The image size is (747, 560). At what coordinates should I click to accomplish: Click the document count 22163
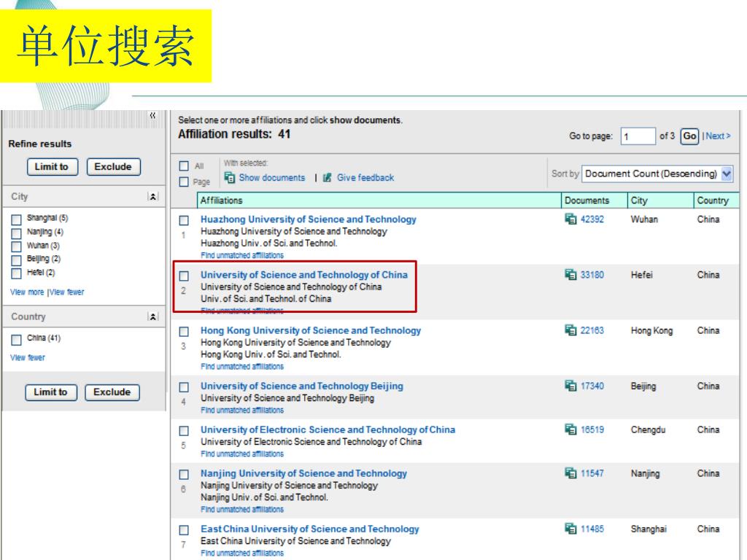(x=592, y=330)
